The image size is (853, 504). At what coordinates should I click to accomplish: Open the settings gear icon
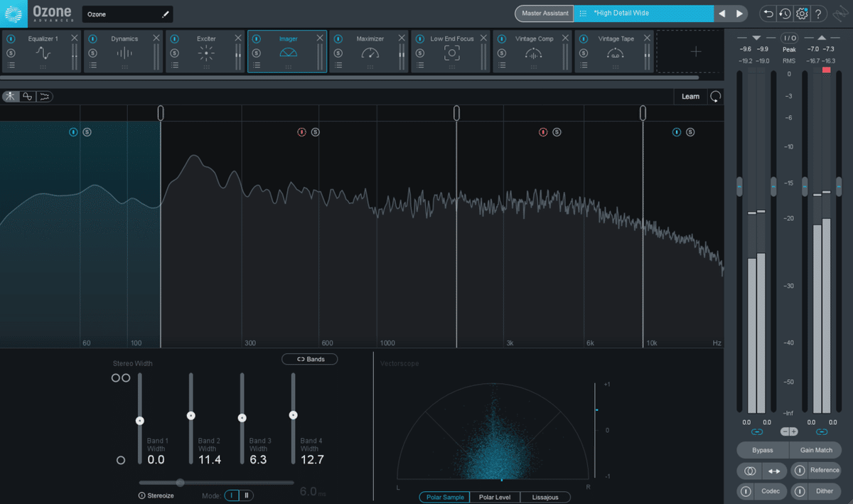click(802, 14)
